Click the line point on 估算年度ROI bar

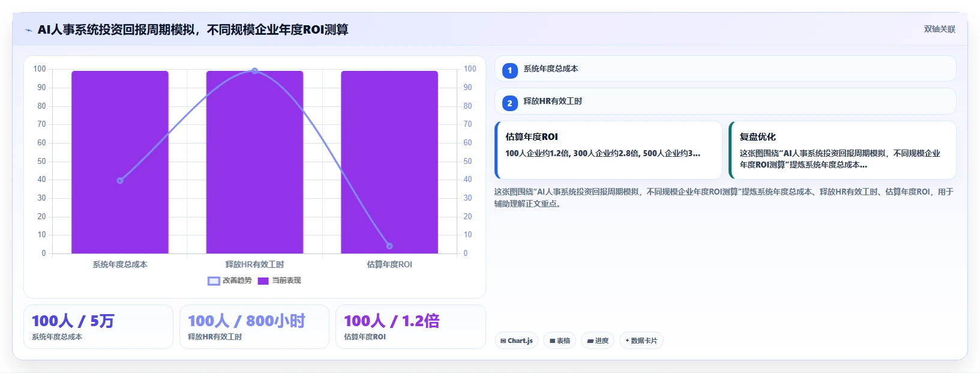click(x=389, y=246)
